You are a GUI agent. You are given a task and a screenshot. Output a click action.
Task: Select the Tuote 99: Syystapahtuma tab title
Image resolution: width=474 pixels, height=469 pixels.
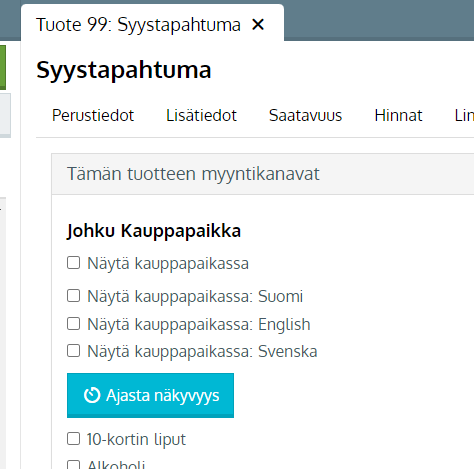click(138, 25)
